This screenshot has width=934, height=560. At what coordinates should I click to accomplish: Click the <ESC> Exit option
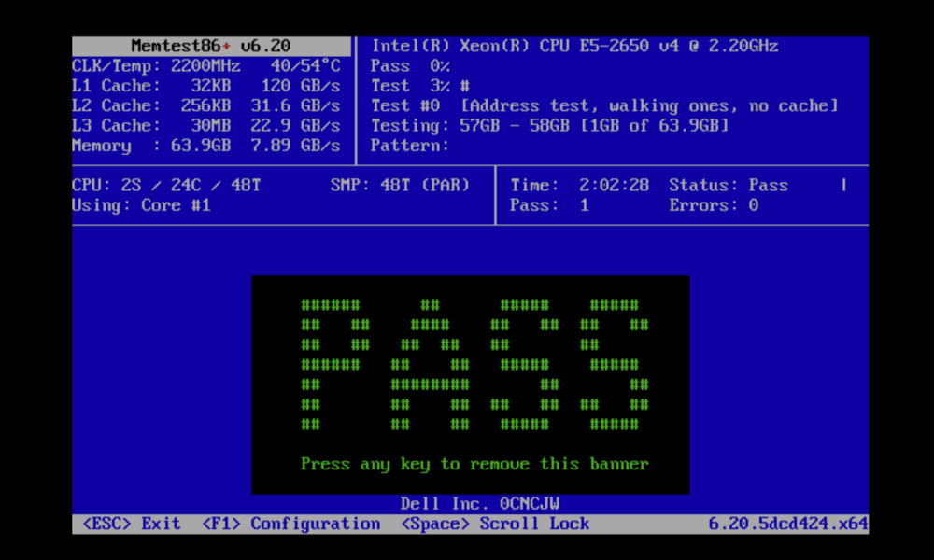click(132, 524)
